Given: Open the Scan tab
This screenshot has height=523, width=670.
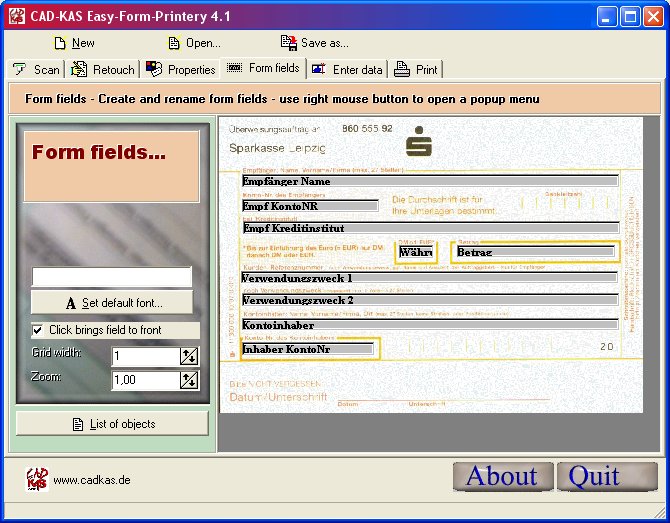Looking at the screenshot, I should coord(36,70).
